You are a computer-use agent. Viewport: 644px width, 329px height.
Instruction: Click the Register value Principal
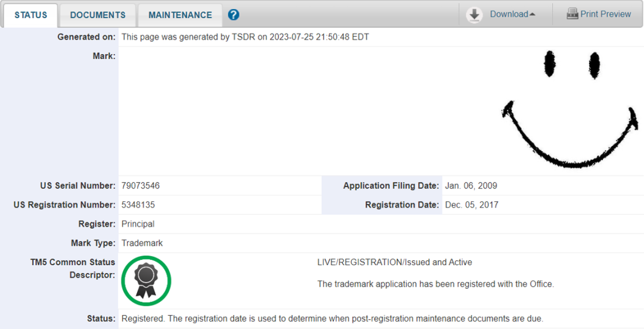point(138,224)
